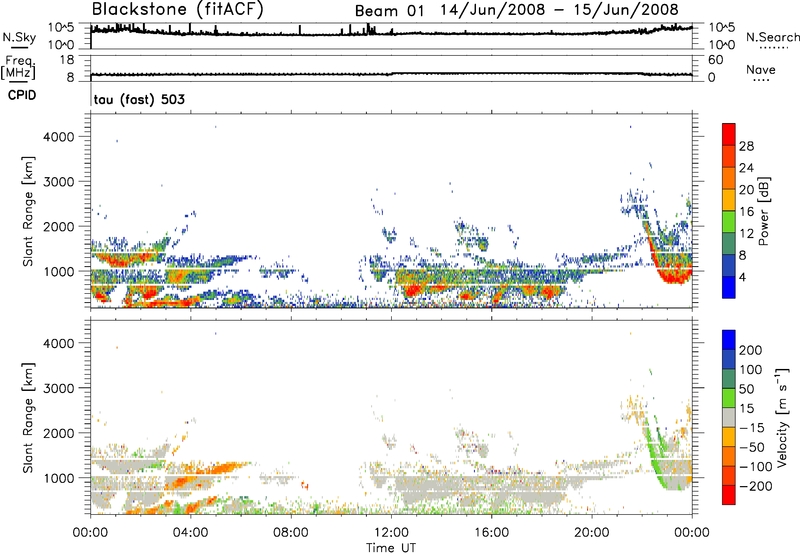Screen dimensions: 800x554
Task: Click the "Beam 01" header text
Action: (389, 11)
